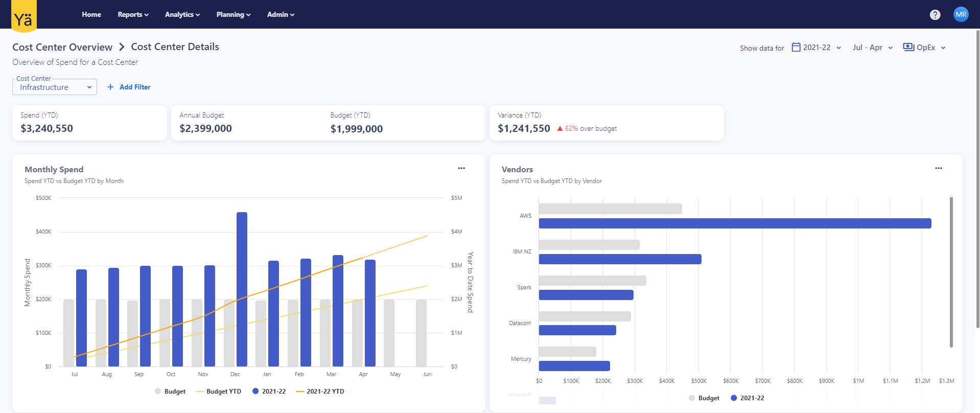This screenshot has height=413, width=980.
Task: Click the MR user avatar
Action: (x=961, y=14)
